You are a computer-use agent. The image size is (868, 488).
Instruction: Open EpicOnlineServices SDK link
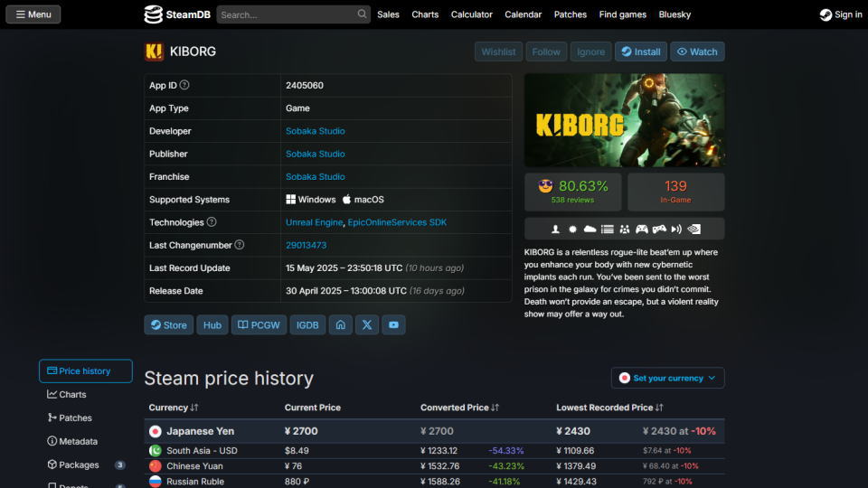click(397, 222)
